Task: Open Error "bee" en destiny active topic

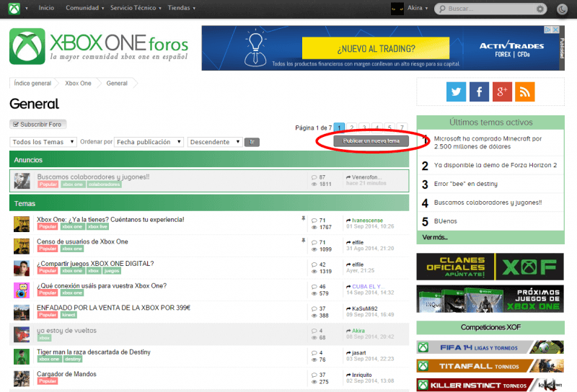Action: point(465,184)
